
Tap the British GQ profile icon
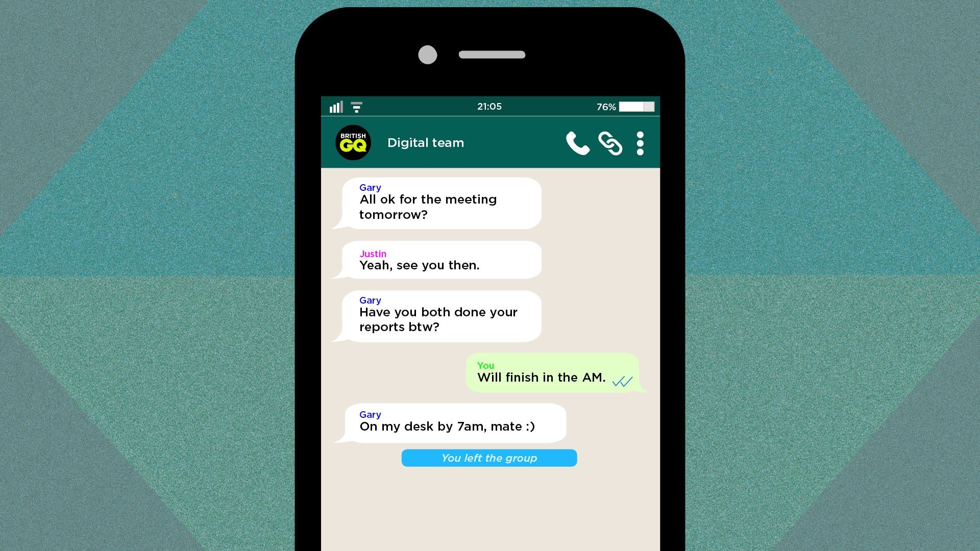353,142
